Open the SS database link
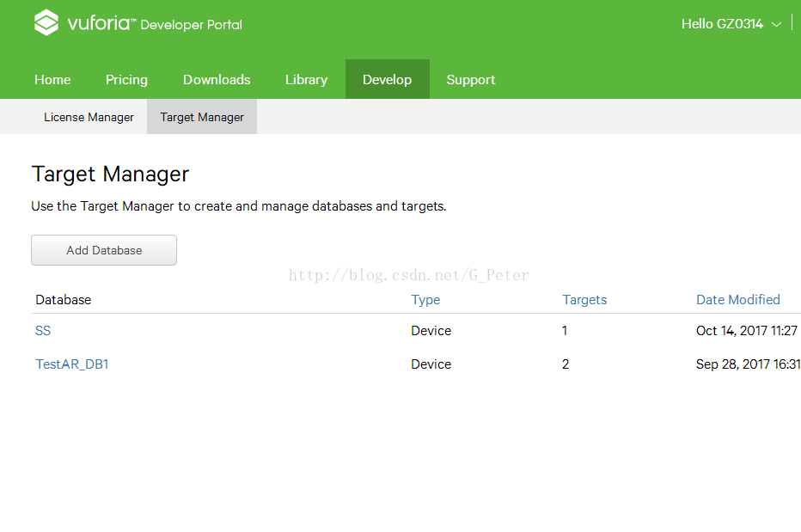Viewport: 801px width, 532px height. click(x=43, y=331)
